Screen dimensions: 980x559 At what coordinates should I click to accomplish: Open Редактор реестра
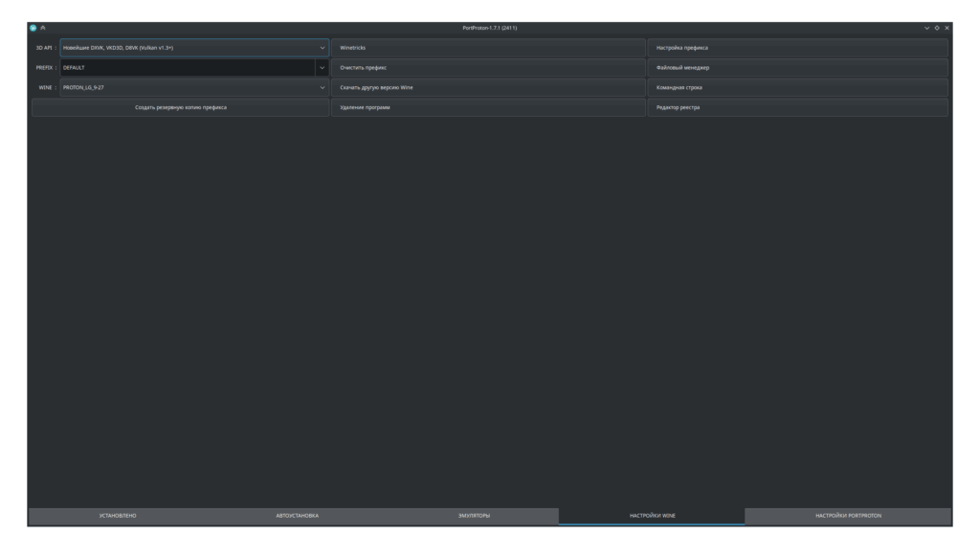[797, 107]
